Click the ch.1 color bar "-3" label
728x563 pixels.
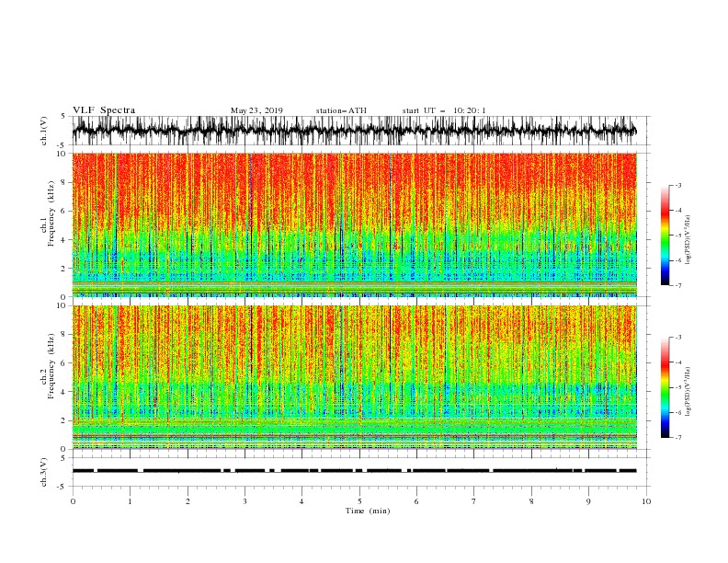pos(677,185)
